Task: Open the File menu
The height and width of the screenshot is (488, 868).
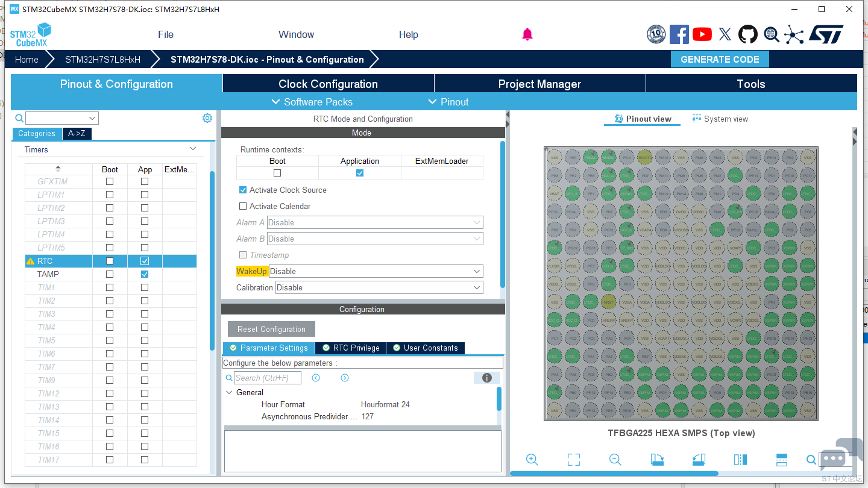Action: 166,34
